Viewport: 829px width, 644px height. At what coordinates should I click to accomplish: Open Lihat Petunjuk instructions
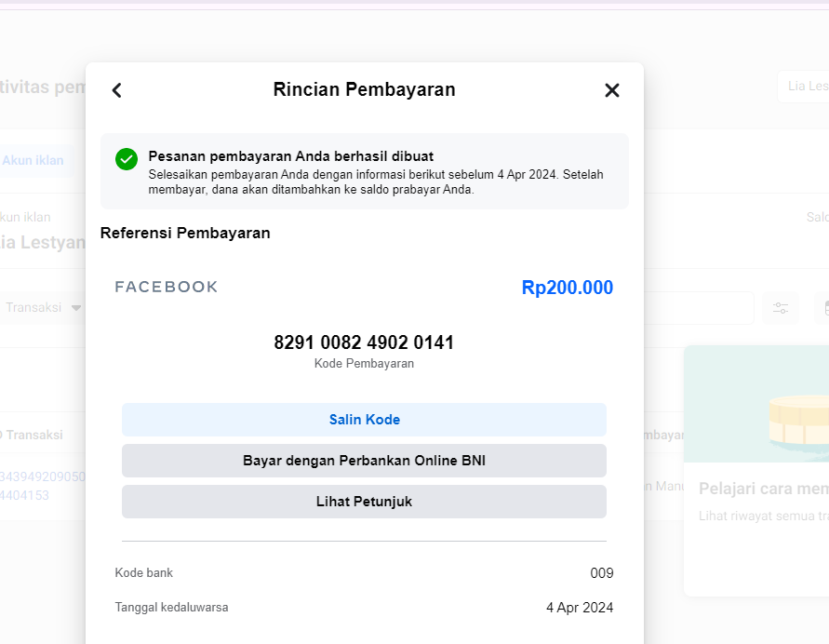364,502
